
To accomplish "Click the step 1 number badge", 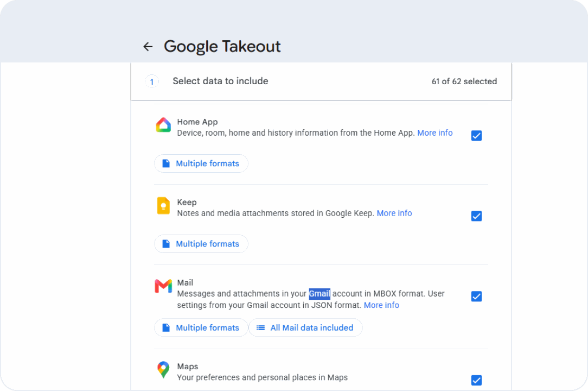I will (x=152, y=81).
